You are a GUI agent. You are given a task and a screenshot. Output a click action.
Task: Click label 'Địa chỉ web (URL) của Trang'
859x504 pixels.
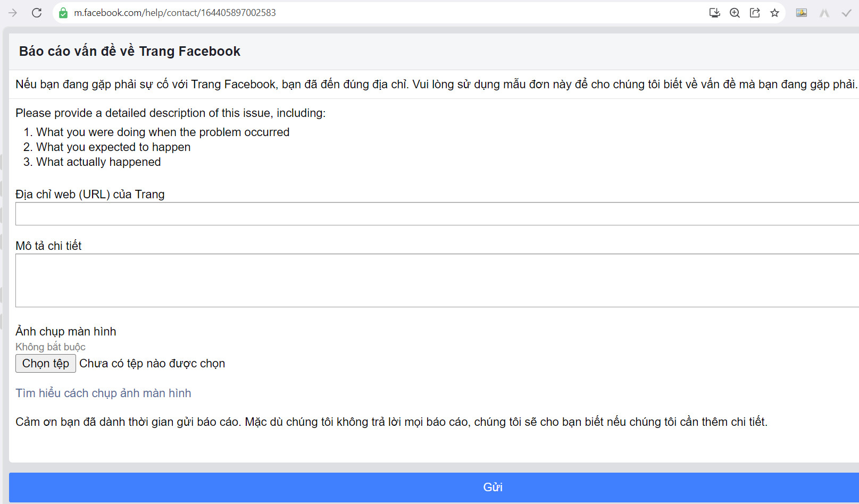90,194
